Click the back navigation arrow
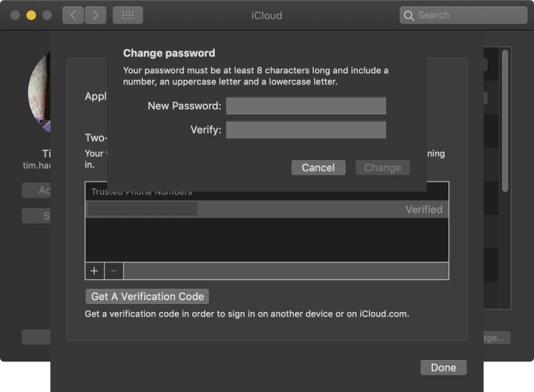 coord(73,15)
